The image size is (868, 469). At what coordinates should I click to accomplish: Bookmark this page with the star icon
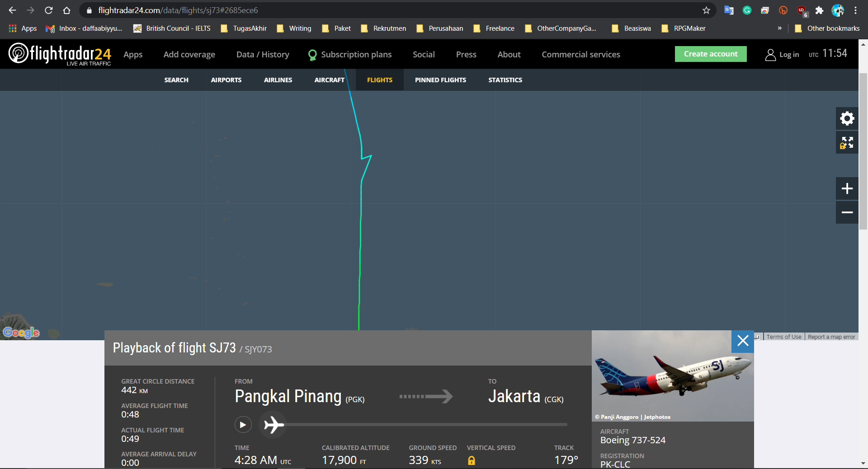click(x=706, y=10)
